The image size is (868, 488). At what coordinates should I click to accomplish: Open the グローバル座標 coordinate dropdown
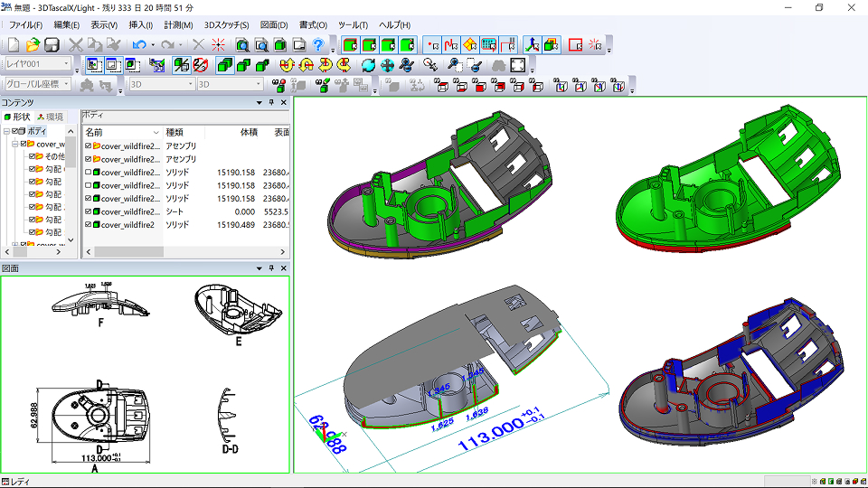(66, 84)
